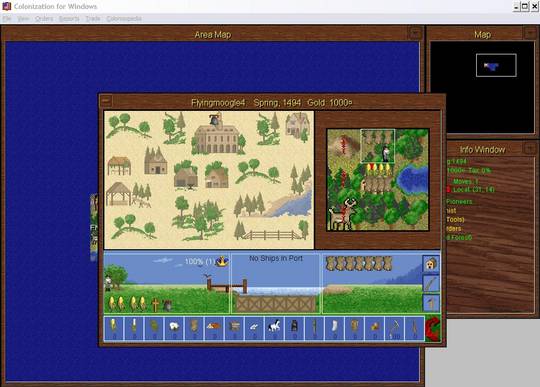The width and height of the screenshot is (540, 387).
Task: Select the Food (corn) cargo slot
Action: click(x=114, y=328)
